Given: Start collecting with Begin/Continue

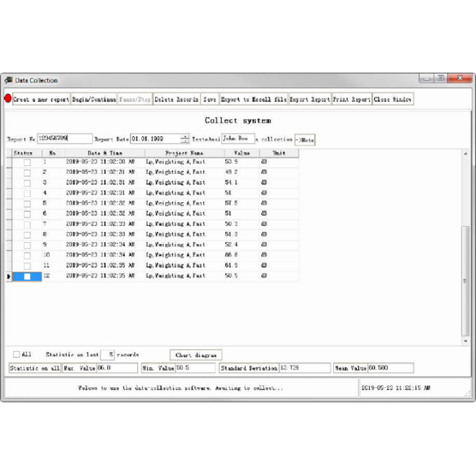Looking at the screenshot, I should pos(94,99).
